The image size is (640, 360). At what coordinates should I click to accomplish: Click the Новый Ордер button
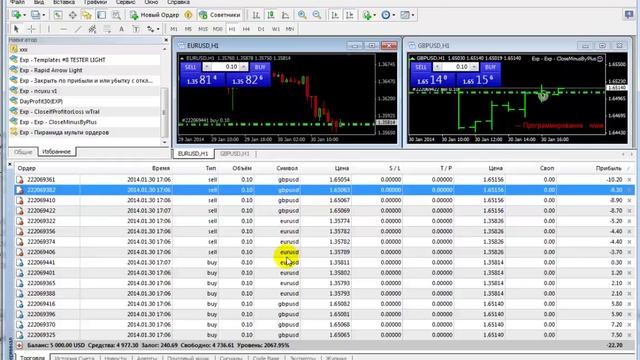154,15
